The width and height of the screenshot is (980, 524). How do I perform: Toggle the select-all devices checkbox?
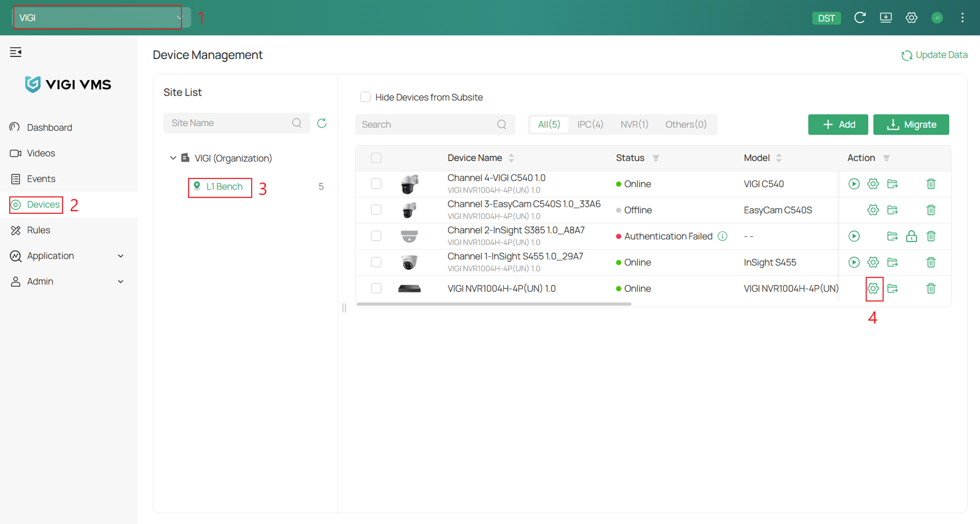tap(376, 158)
